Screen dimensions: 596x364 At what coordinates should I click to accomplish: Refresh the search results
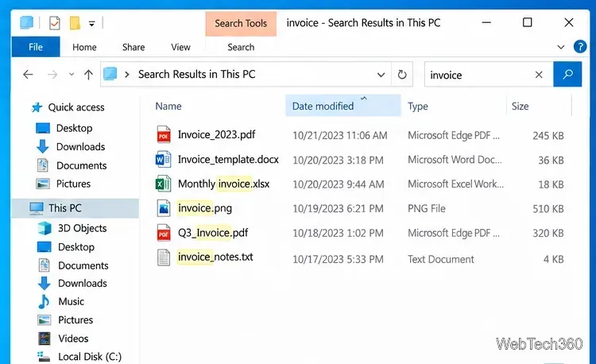402,75
